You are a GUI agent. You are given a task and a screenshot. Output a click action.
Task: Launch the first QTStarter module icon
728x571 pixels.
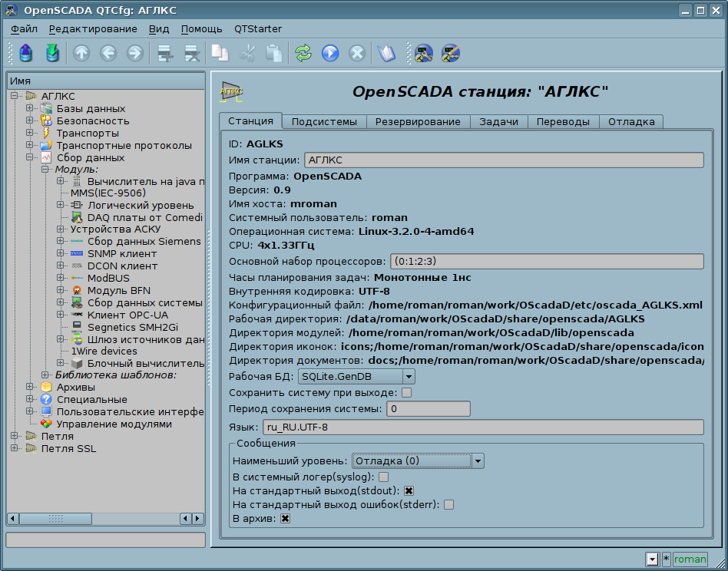point(423,53)
